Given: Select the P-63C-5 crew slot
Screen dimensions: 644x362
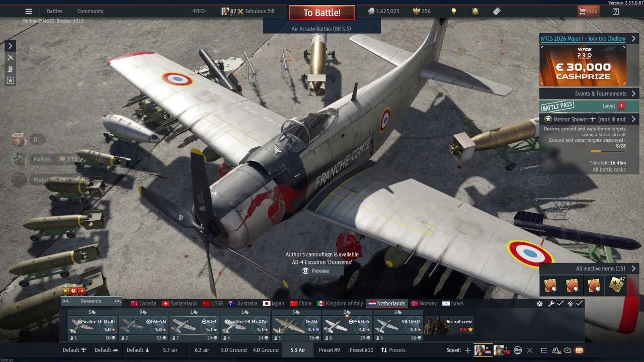Looking at the screenshot, I should (347, 325).
